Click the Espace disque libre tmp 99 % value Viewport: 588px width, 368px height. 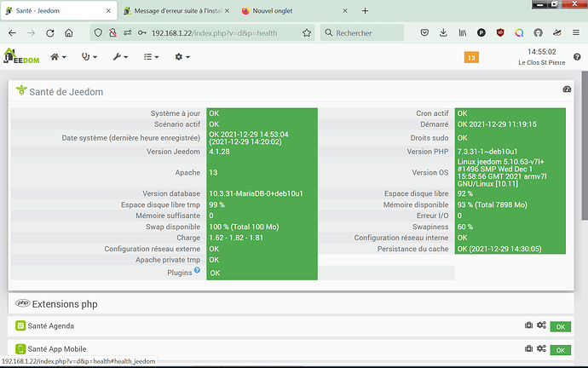click(x=216, y=204)
